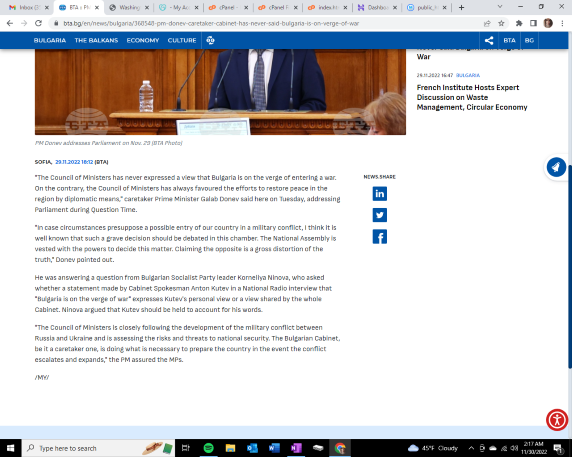The height and width of the screenshot is (457, 572).
Task: Open French Institute waste management article
Action: 472,97
